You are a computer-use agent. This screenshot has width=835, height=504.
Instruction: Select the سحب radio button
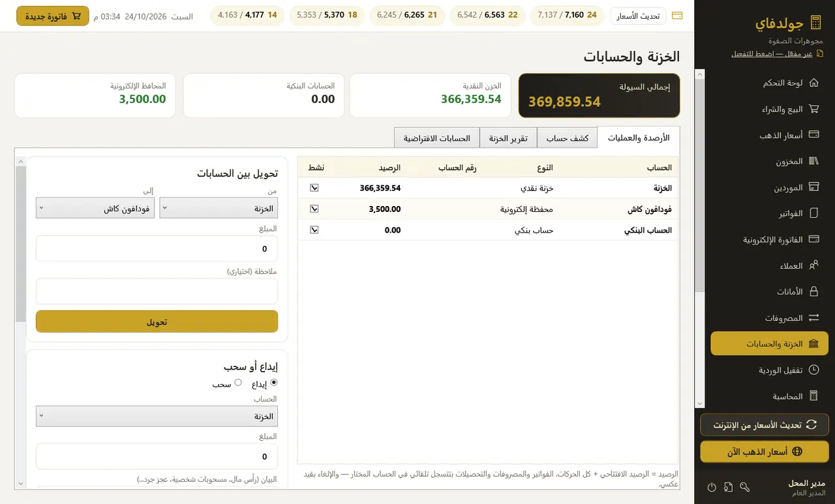coord(238,383)
